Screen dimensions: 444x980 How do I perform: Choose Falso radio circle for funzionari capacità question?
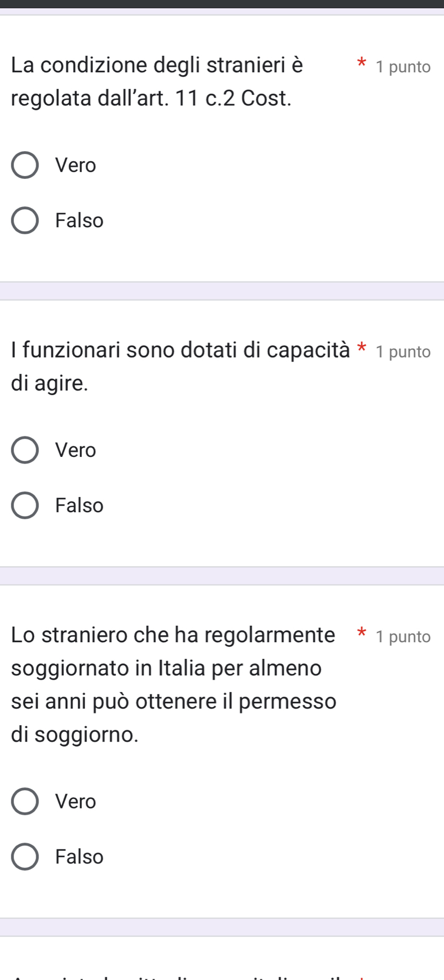click(x=25, y=505)
